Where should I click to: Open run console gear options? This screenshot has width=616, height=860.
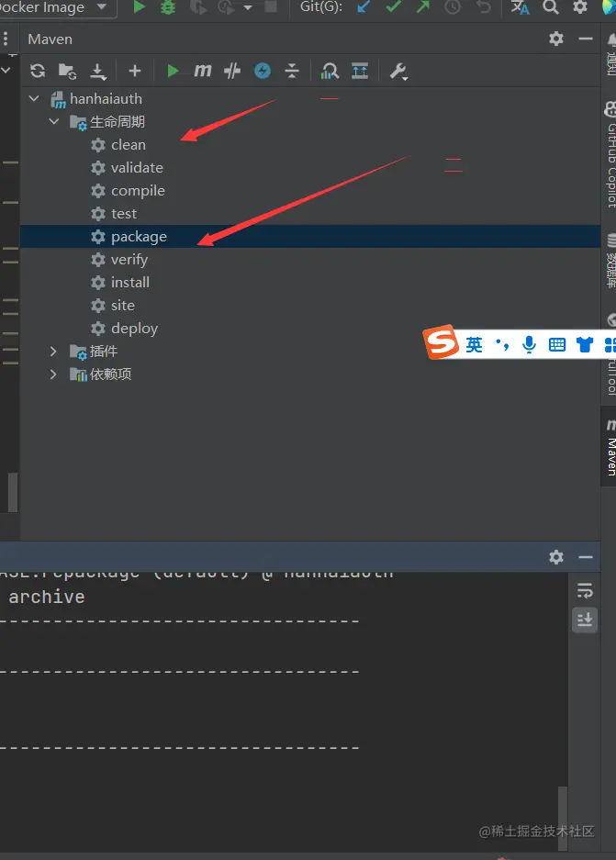[x=556, y=557]
